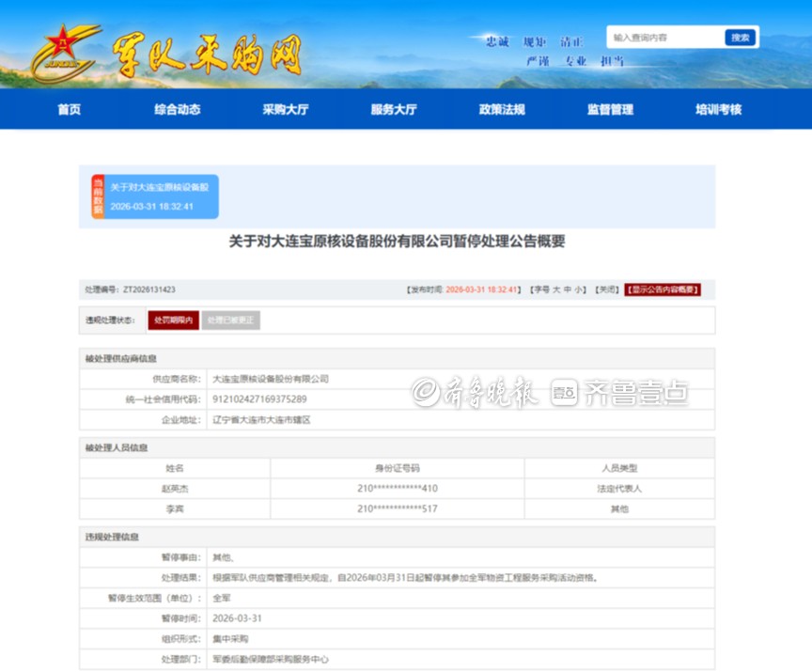Select the gray 处理已被更正 status button

coord(231,320)
